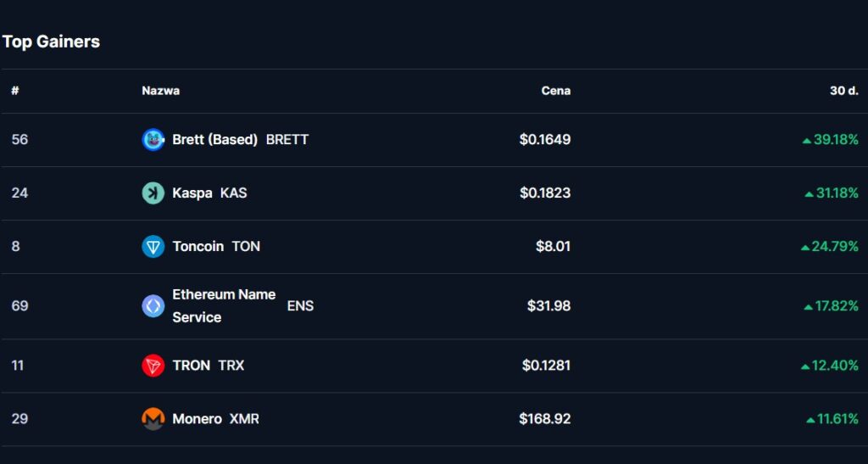Sort by the Cena column header
Screen dimensions: 868x464
(x=556, y=91)
